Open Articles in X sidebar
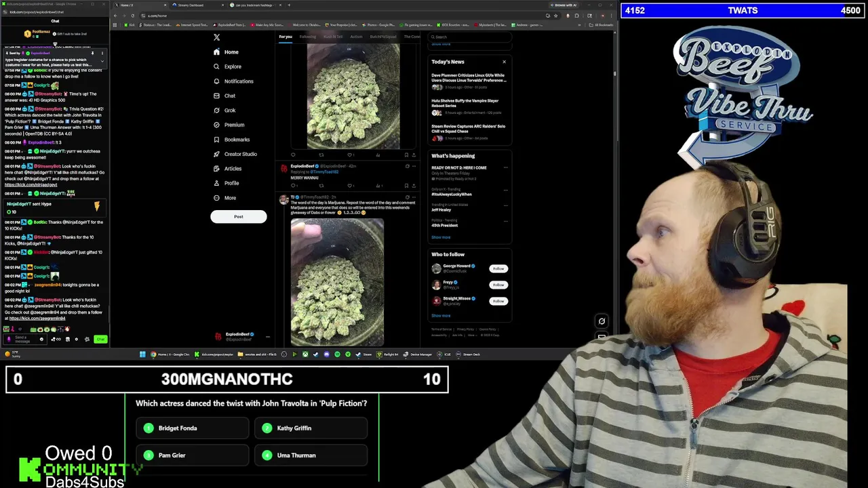 click(x=227, y=169)
